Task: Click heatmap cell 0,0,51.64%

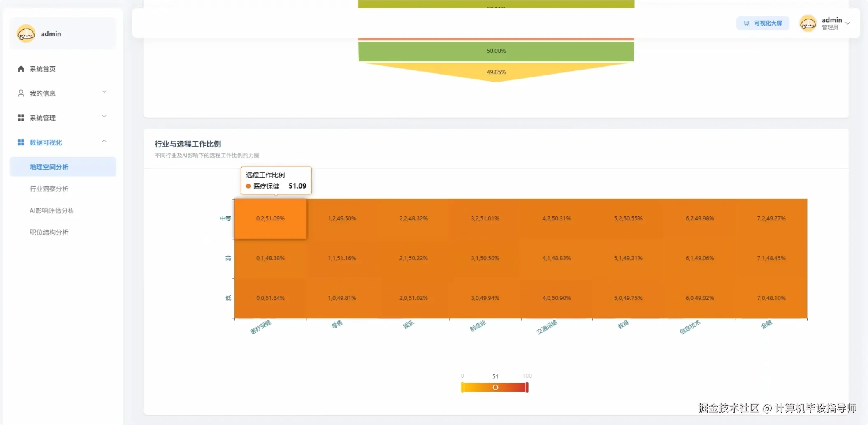Action: [270, 298]
